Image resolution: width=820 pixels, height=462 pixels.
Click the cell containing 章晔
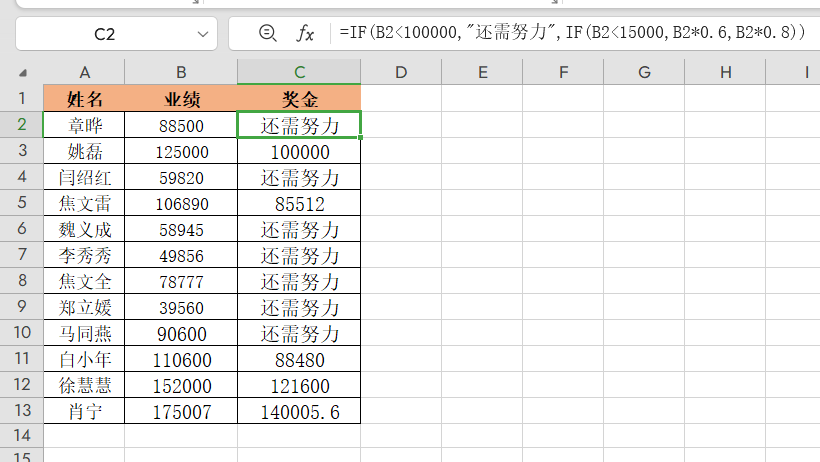84,125
